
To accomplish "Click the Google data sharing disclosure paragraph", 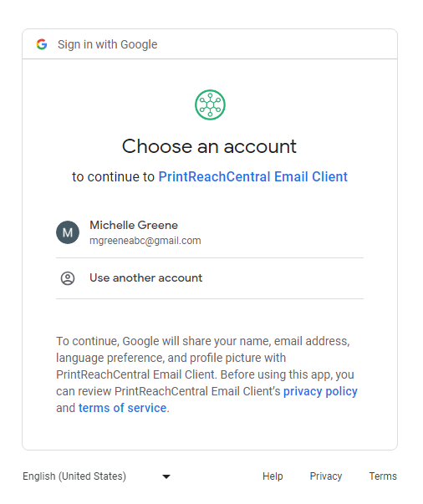I will pyautogui.click(x=206, y=374).
